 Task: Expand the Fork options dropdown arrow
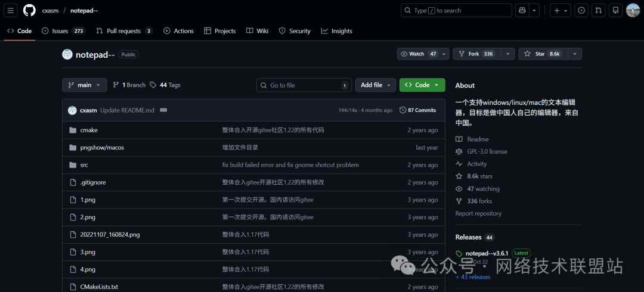pyautogui.click(x=509, y=54)
